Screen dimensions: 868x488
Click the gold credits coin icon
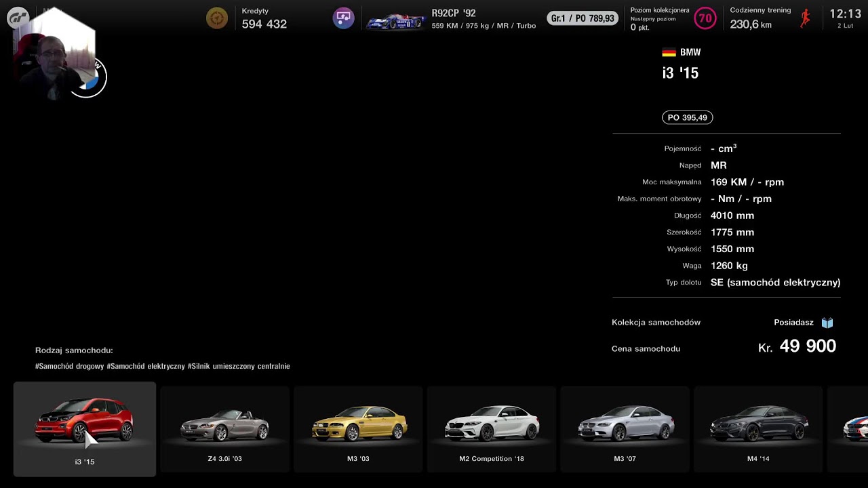pos(217,18)
